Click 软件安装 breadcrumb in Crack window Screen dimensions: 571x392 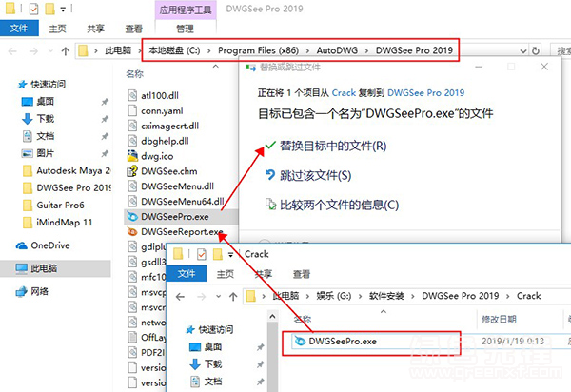[386, 296]
